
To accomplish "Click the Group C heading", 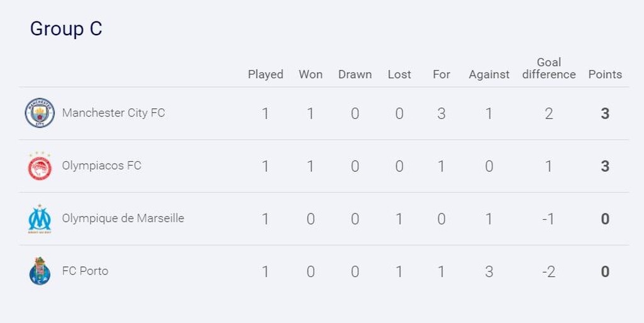I will click(66, 29).
